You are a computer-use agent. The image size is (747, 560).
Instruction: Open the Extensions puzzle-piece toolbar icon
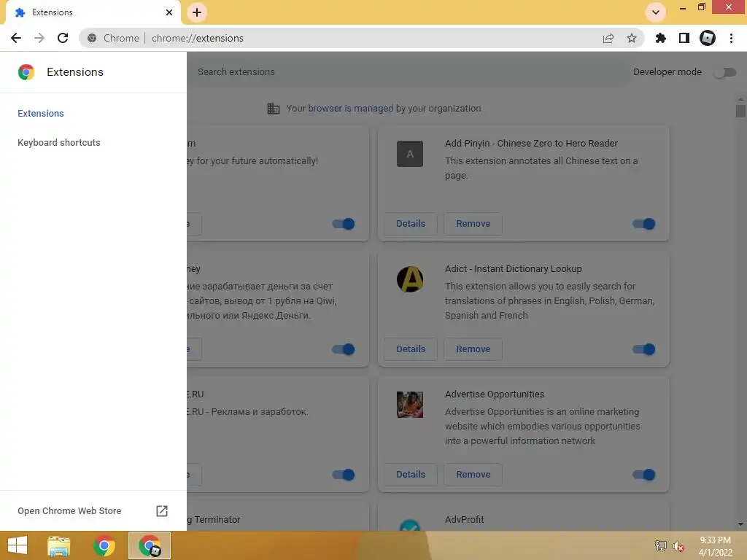661,38
